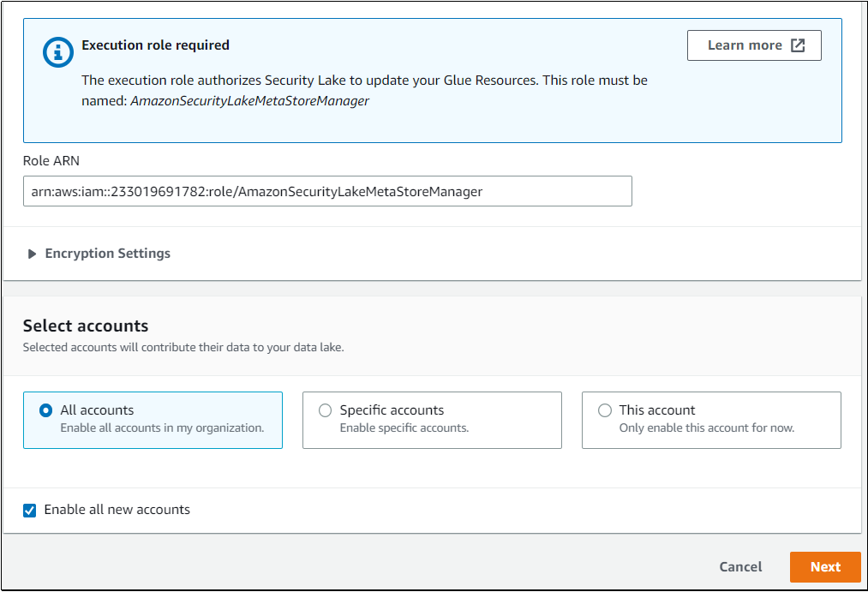
Task: Proceed with the orange Next button
Action: click(825, 566)
